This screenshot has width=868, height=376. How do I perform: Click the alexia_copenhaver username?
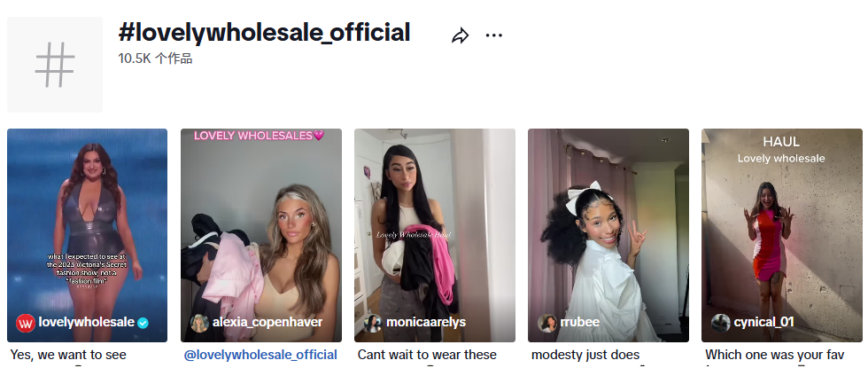(267, 322)
